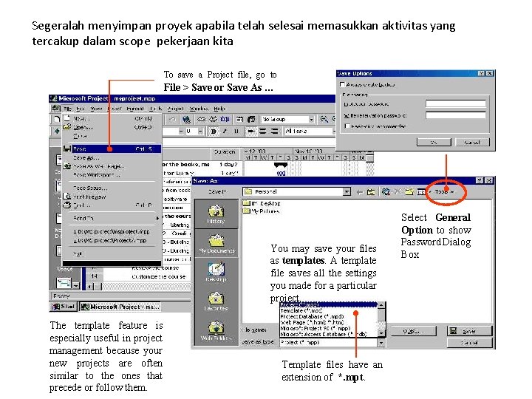Create a new folder in Save As dialog

409,191
